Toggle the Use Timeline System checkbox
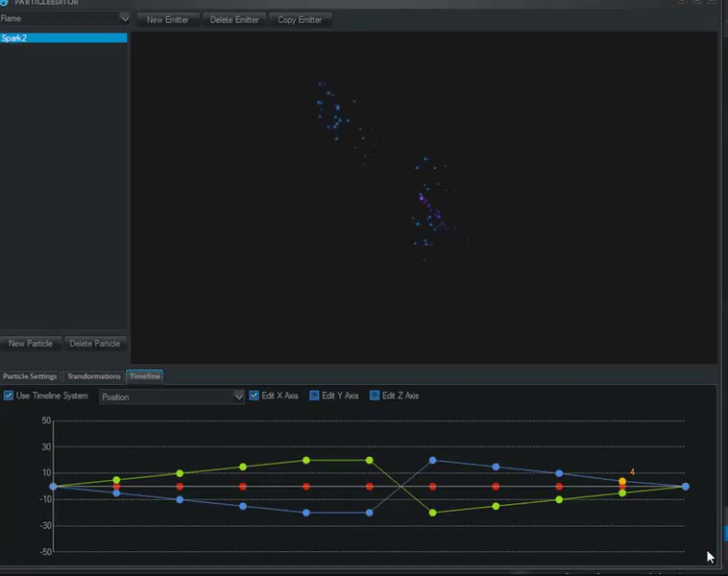728x576 pixels. [9, 396]
